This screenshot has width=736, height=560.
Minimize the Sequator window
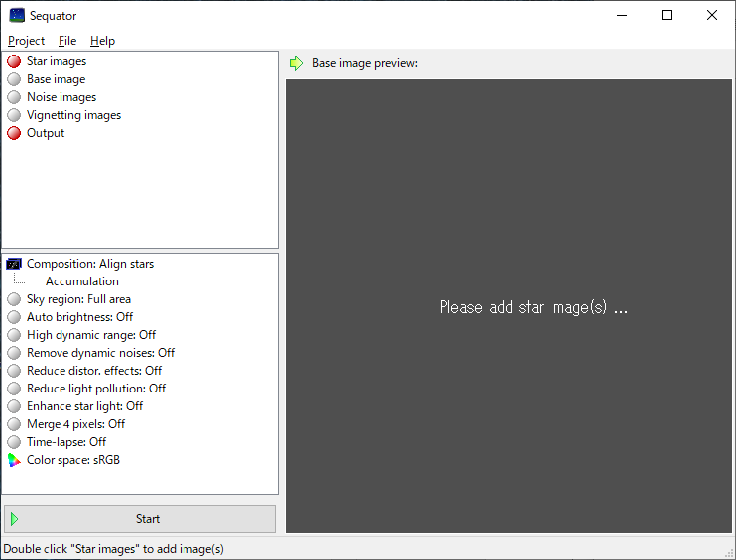point(622,16)
